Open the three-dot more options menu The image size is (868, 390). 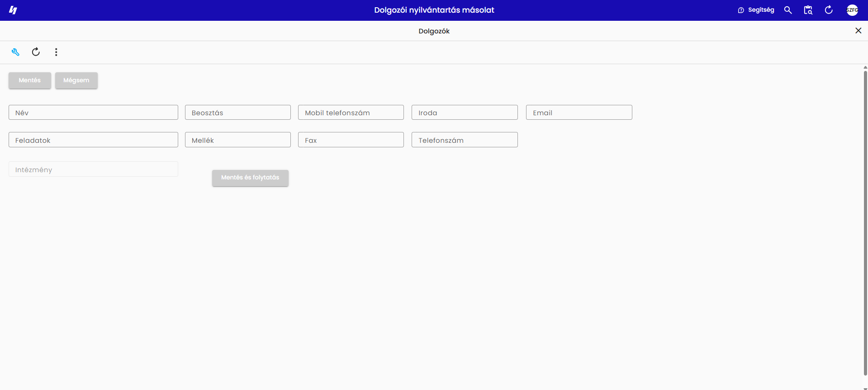tap(56, 52)
